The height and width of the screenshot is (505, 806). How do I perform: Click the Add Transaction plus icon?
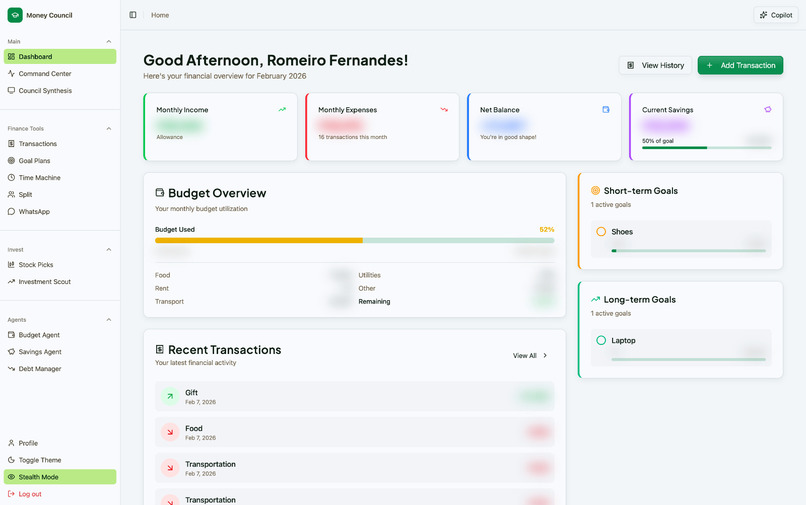coord(709,65)
